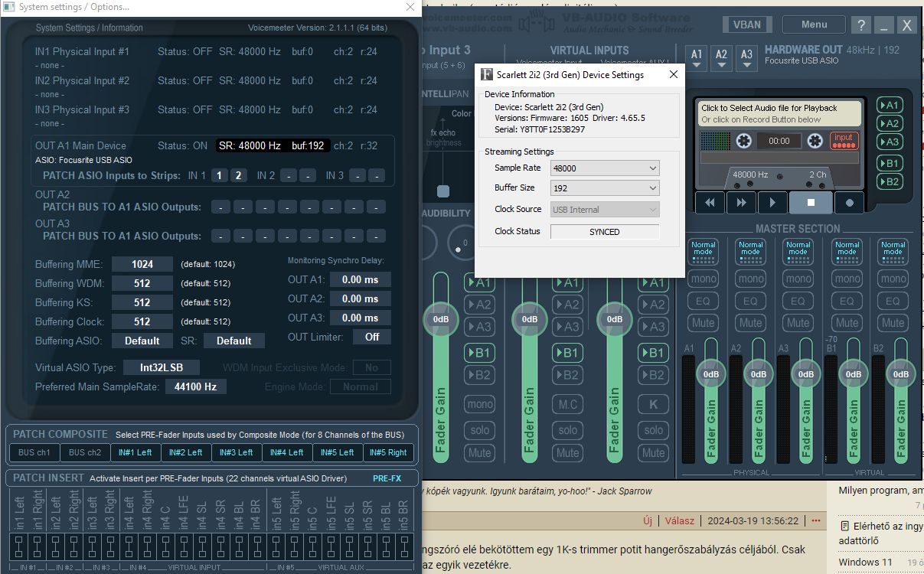This screenshot has width=924, height=574.
Task: Toggle B1 routing on the strip with M.C
Action: pyautogui.click(x=567, y=353)
